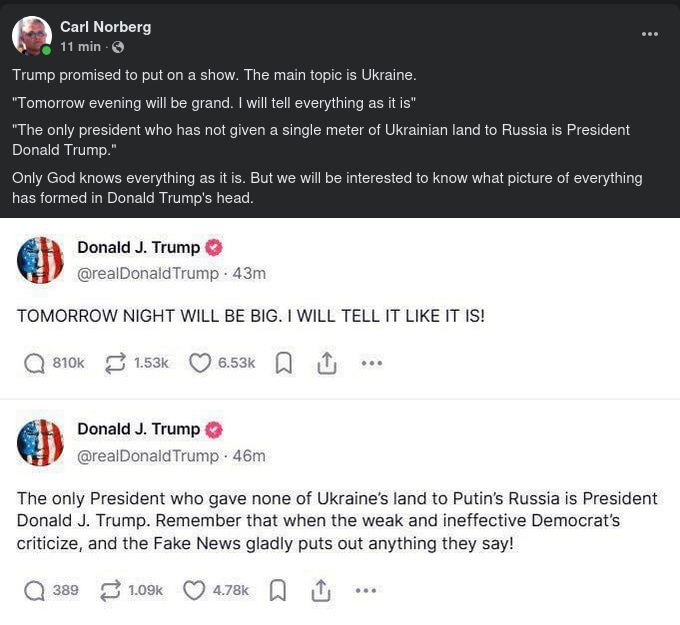Click the 46m timestamp on the second post

tap(249, 456)
